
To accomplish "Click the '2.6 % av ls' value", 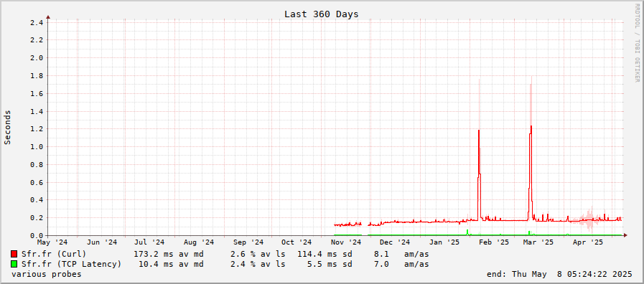I will point(258,254).
